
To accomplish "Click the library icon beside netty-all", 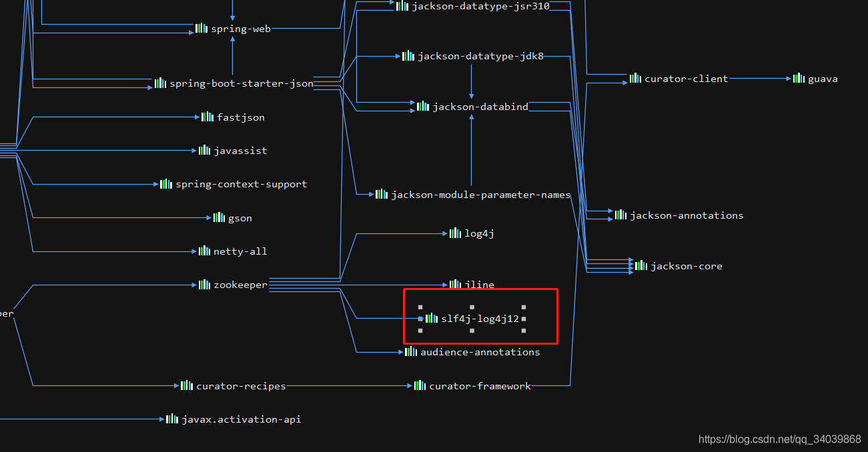I will pyautogui.click(x=204, y=251).
